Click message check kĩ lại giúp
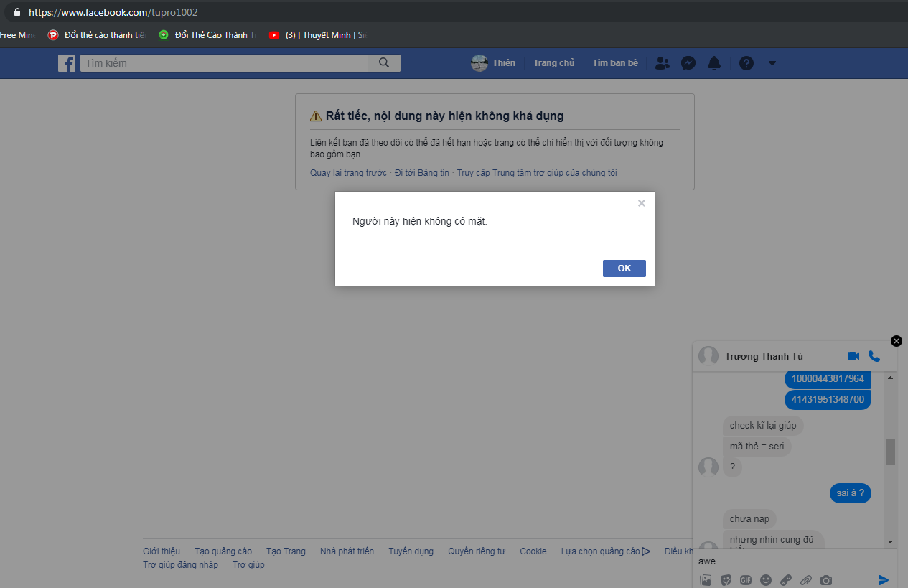The image size is (908, 588). 763,426
